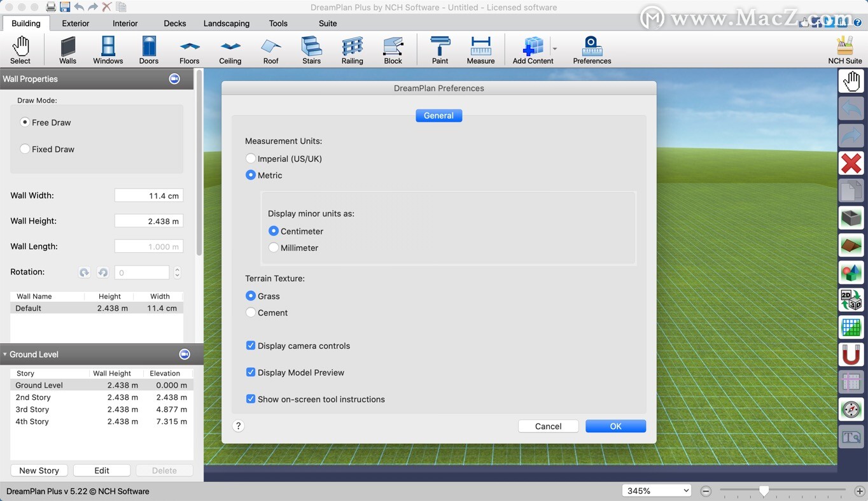868x501 pixels.
Task: Use the Measure tool
Action: pos(480,50)
